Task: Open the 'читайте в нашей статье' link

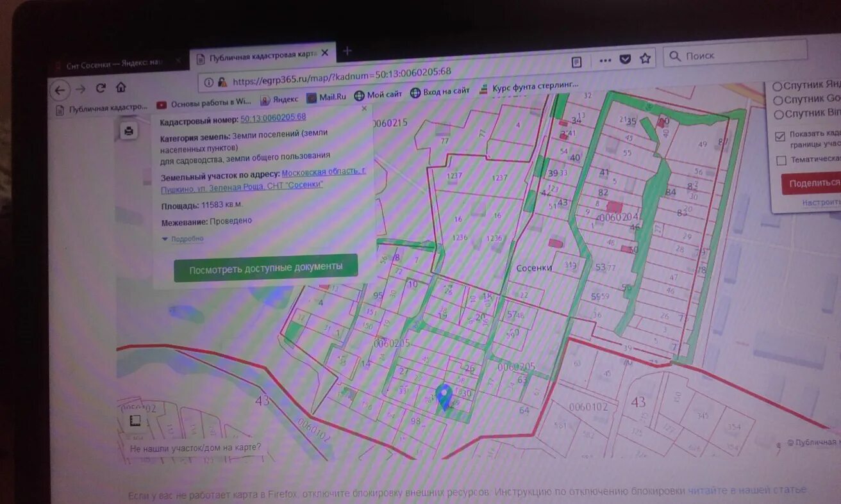Action: [747, 491]
